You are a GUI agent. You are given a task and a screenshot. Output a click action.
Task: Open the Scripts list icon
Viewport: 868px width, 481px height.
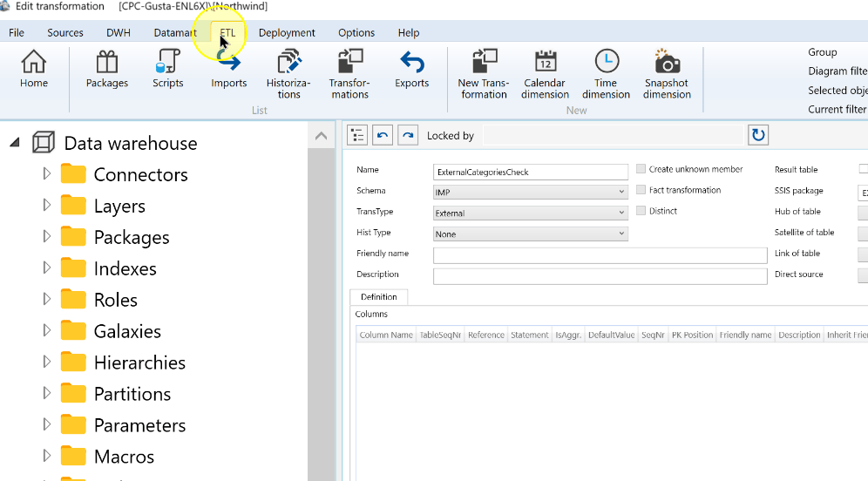coord(167,69)
